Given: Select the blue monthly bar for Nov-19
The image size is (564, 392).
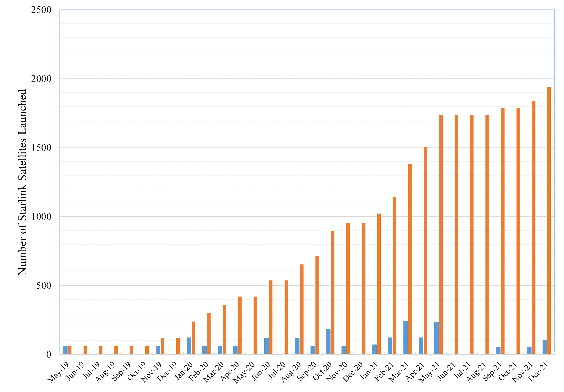Looking at the screenshot, I should tap(158, 350).
